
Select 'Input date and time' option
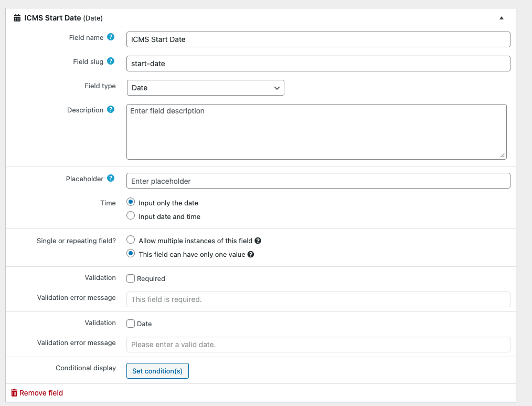131,216
